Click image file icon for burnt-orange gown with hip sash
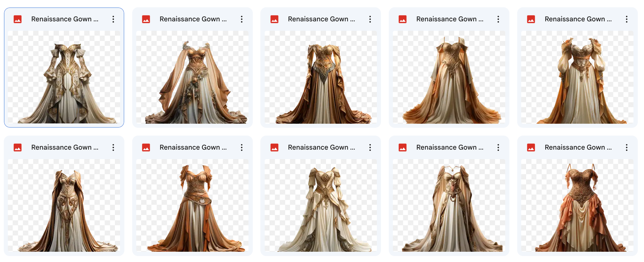This screenshot has height=262, width=644. point(146,147)
